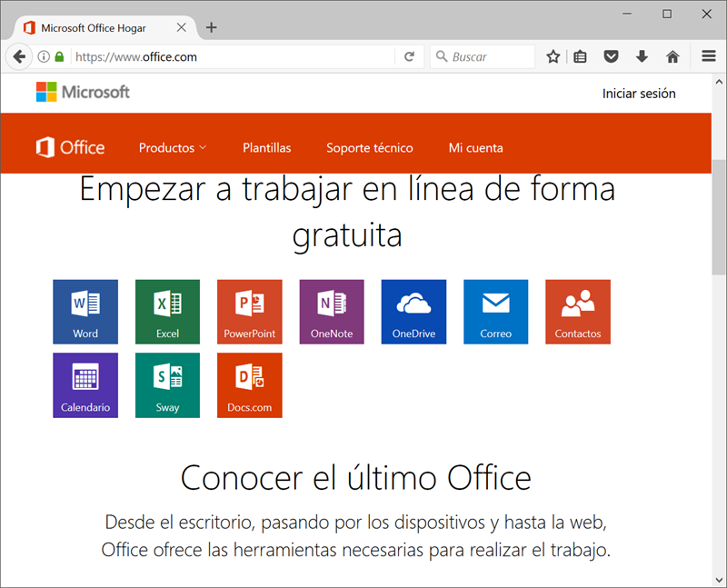The height and width of the screenshot is (588, 727).
Task: Open the Firefox hamburger menu
Action: 709,56
